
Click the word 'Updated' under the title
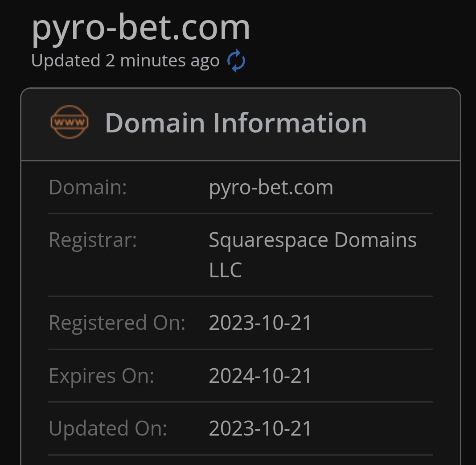click(x=66, y=61)
